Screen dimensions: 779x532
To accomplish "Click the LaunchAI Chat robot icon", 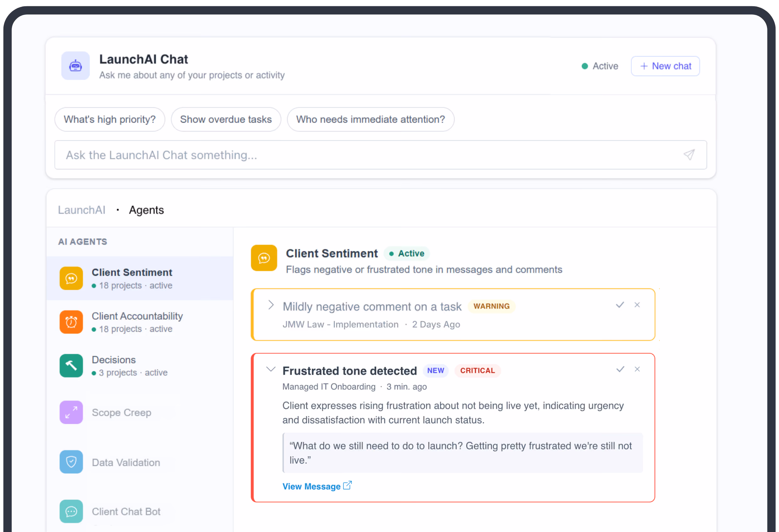I will point(76,66).
